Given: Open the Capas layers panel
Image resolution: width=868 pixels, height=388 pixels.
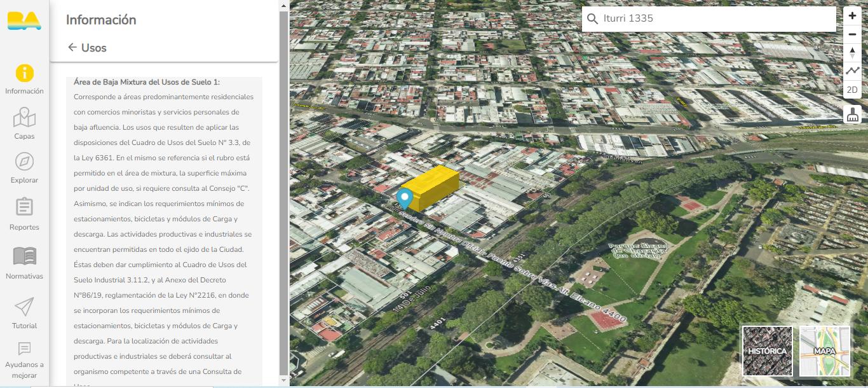Looking at the screenshot, I should tap(24, 124).
